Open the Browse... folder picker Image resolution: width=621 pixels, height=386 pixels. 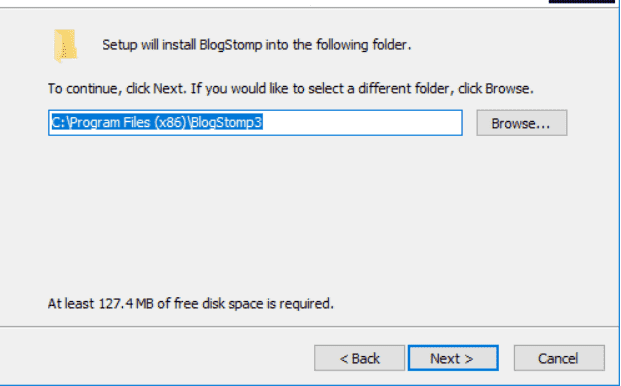pyautogui.click(x=522, y=123)
